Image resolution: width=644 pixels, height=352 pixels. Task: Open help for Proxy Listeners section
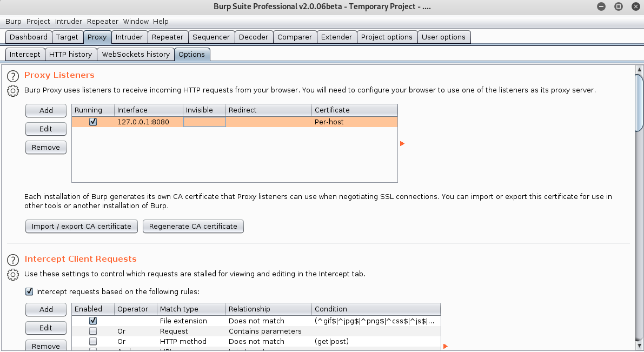point(13,76)
